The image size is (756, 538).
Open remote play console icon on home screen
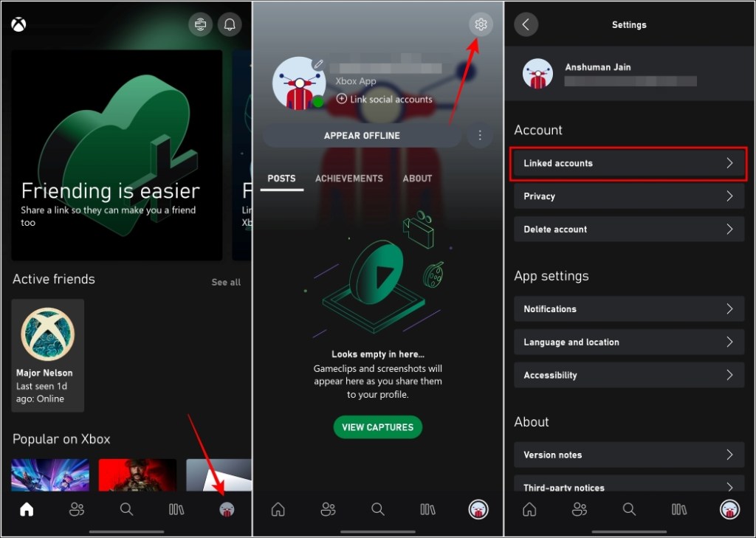tap(201, 24)
